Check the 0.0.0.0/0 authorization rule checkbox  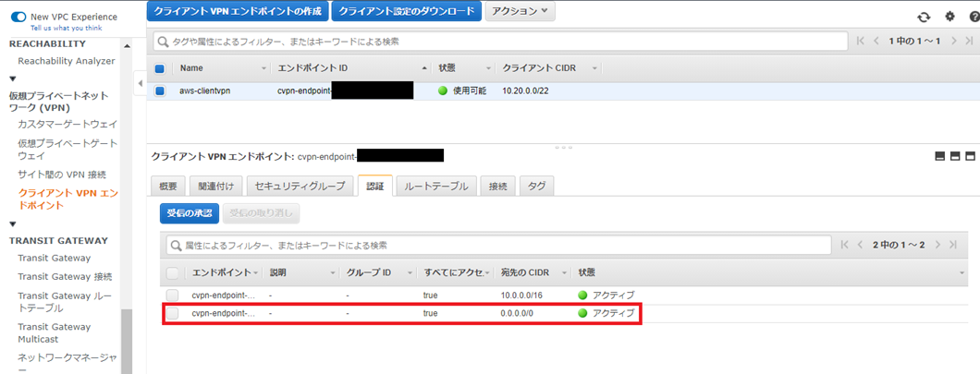[173, 313]
